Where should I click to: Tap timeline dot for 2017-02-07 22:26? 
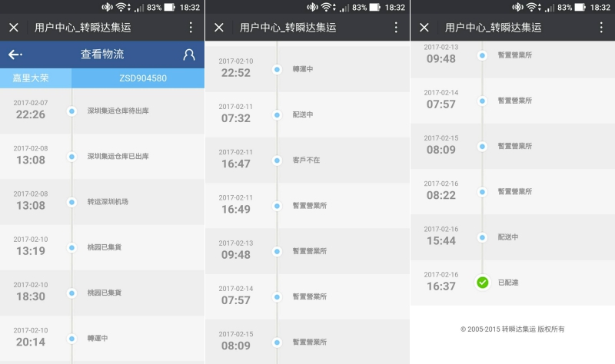pyautogui.click(x=71, y=111)
